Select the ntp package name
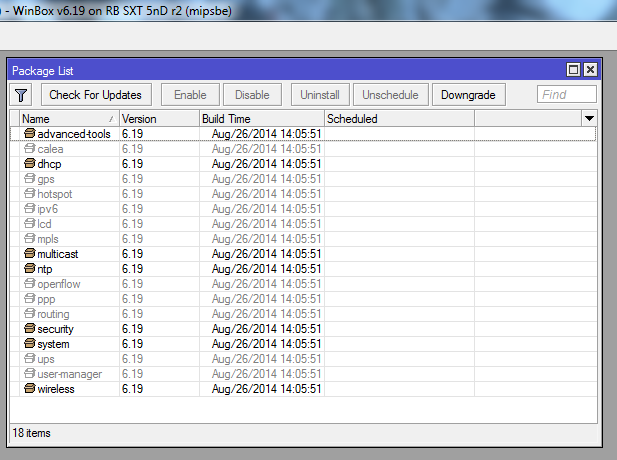 pos(45,269)
